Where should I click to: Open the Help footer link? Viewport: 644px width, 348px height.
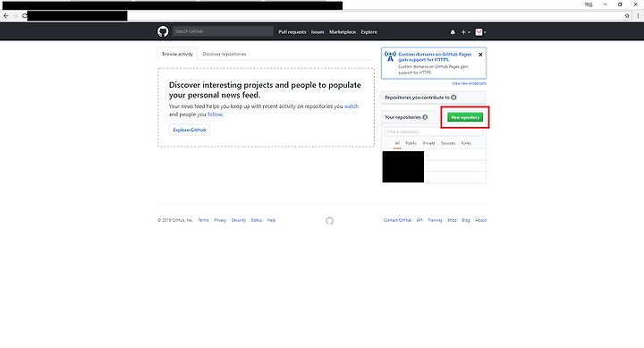272,220
